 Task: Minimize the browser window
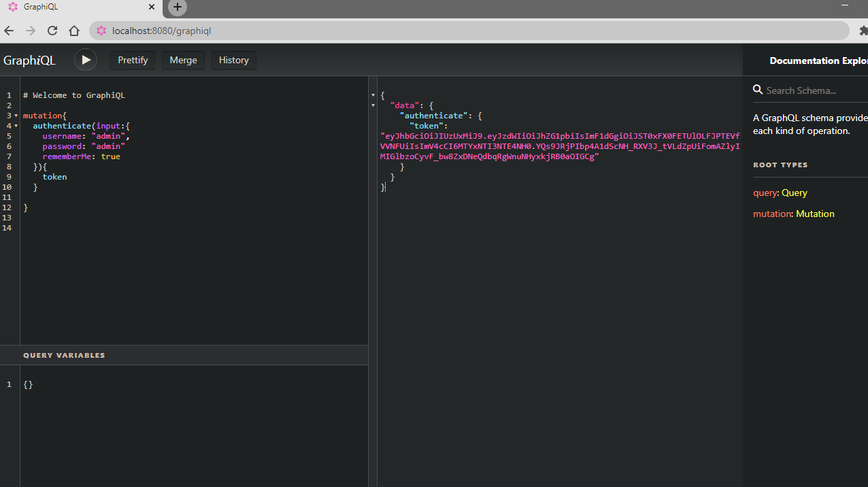tap(845, 6)
